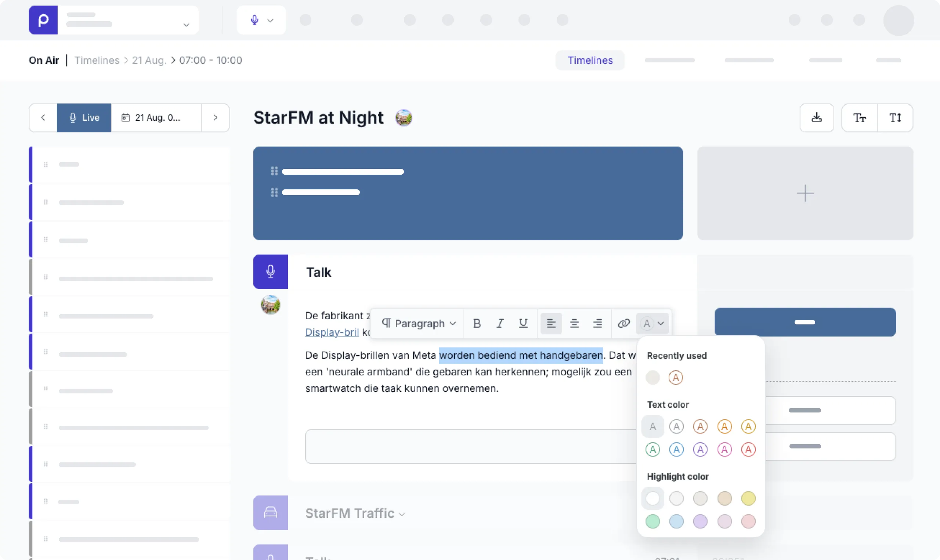Select gray text color
Viewport: 940px width, 560px height.
(x=676, y=426)
